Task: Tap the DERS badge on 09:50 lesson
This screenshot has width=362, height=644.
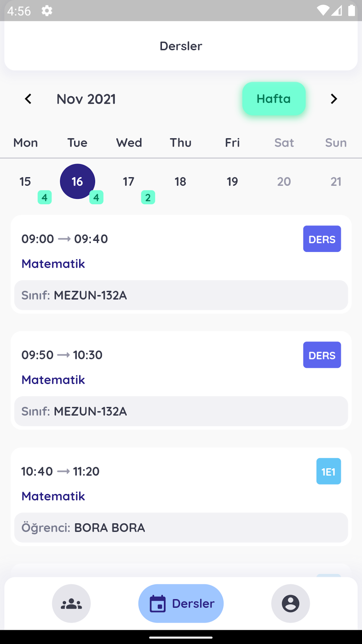Action: [322, 355]
